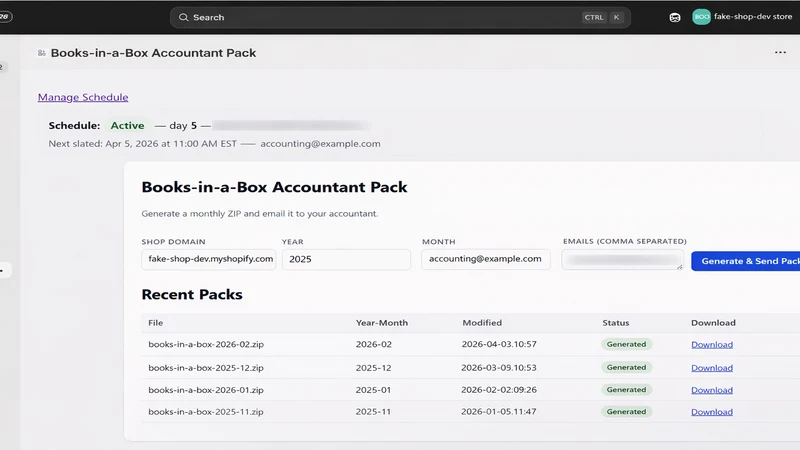800x450 pixels.
Task: Select the books-in-a-box-2025-12.zip file name
Action: (x=206, y=368)
